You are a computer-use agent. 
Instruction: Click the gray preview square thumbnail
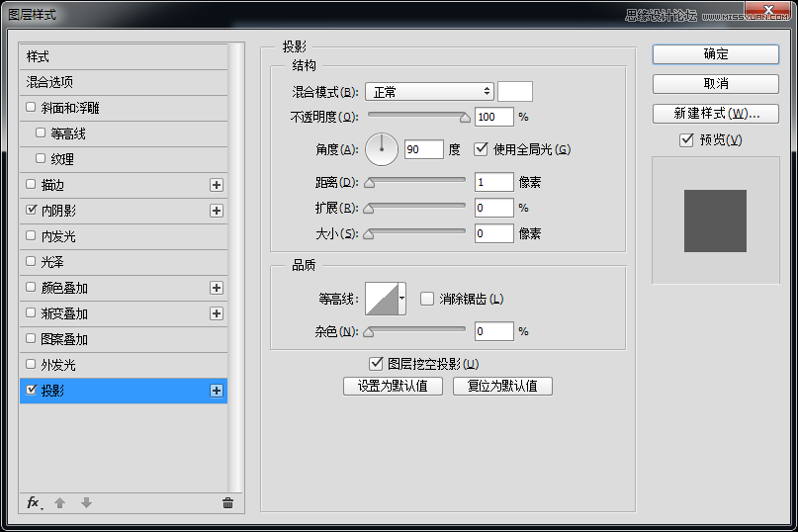[715, 221]
